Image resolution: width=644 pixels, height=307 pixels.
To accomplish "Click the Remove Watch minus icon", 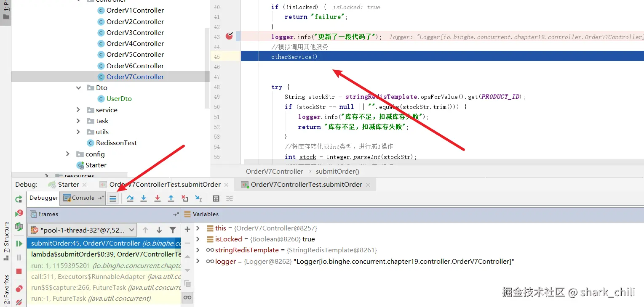I will [x=187, y=243].
